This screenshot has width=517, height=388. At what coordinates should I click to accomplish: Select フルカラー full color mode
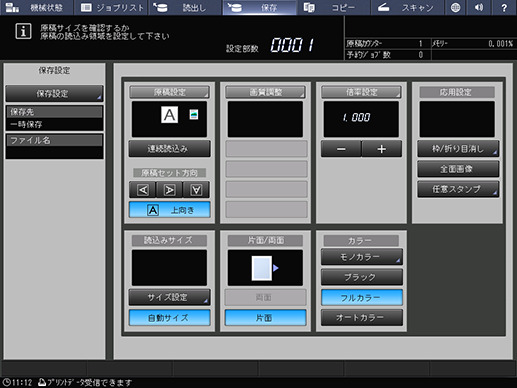tap(362, 298)
